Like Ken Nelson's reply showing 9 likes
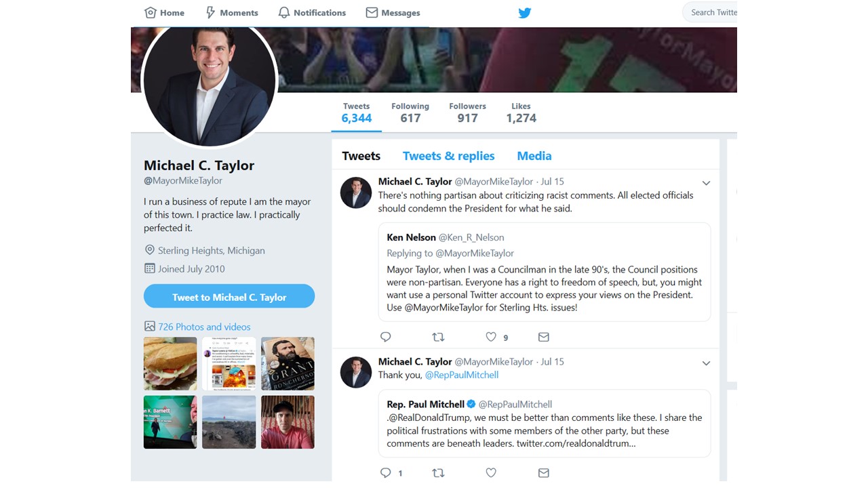This screenshot has width=868, height=488. pyautogui.click(x=491, y=337)
